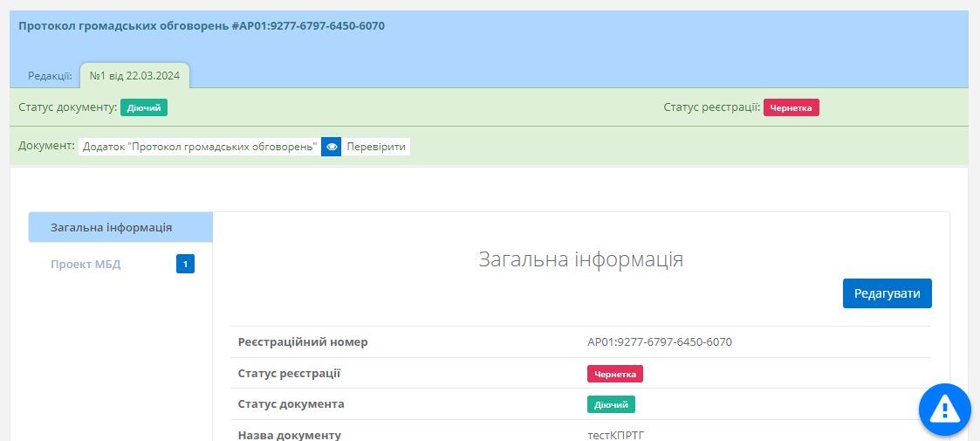Click the Чернетка badge in the table row

pos(614,374)
